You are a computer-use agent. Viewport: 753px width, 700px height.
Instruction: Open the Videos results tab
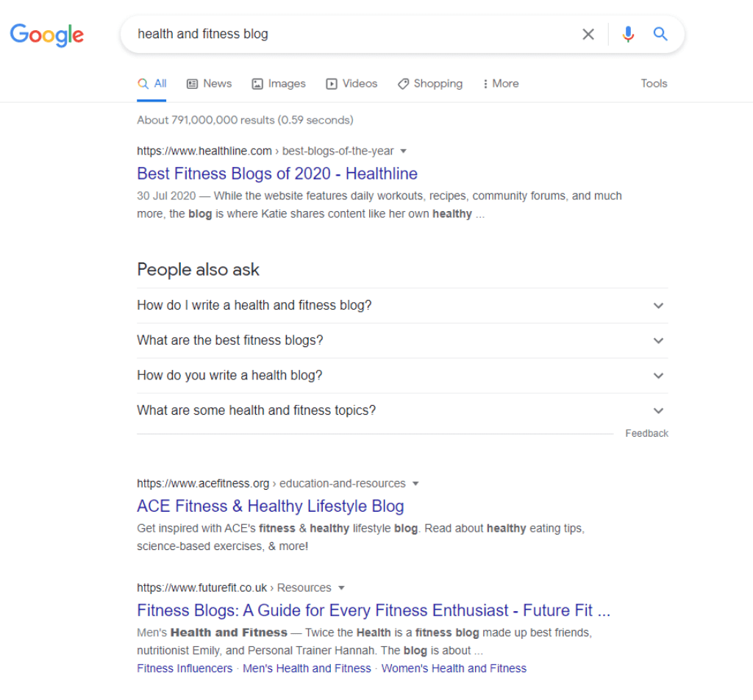pyautogui.click(x=351, y=84)
